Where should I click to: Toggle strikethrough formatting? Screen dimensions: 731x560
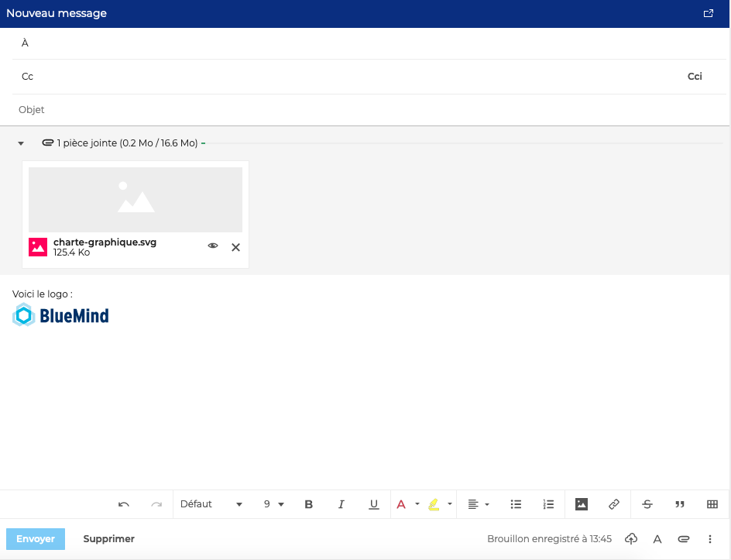click(647, 504)
